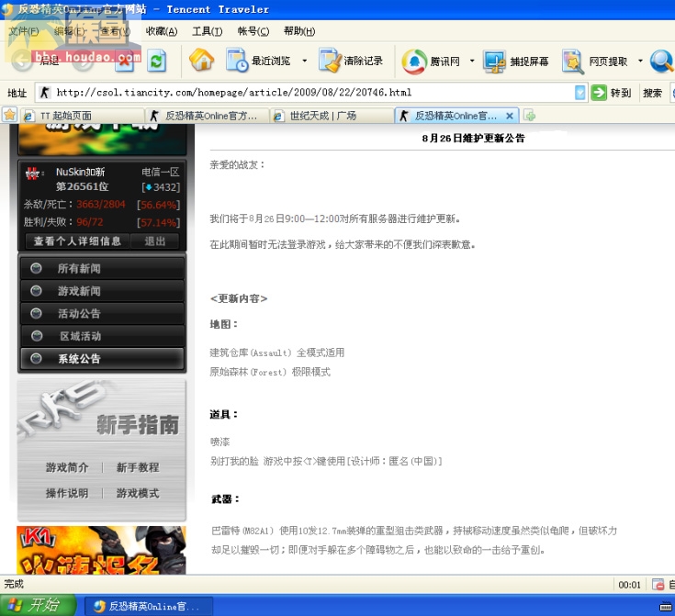Switch to the TT 起始页面 tab
This screenshot has height=616, width=675.
(83, 116)
